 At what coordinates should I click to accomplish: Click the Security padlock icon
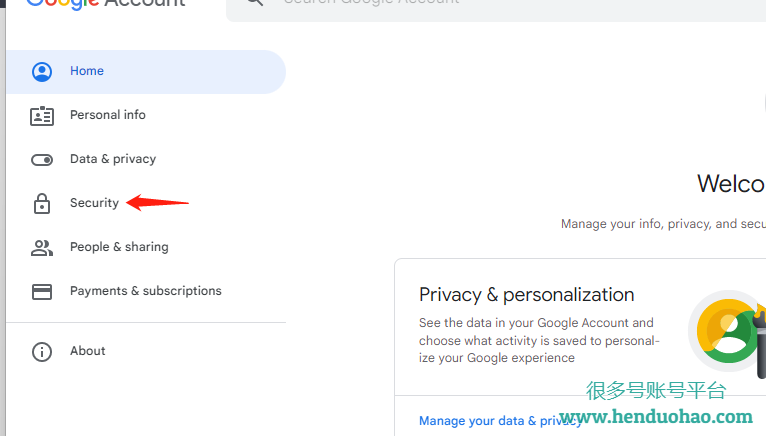point(42,203)
